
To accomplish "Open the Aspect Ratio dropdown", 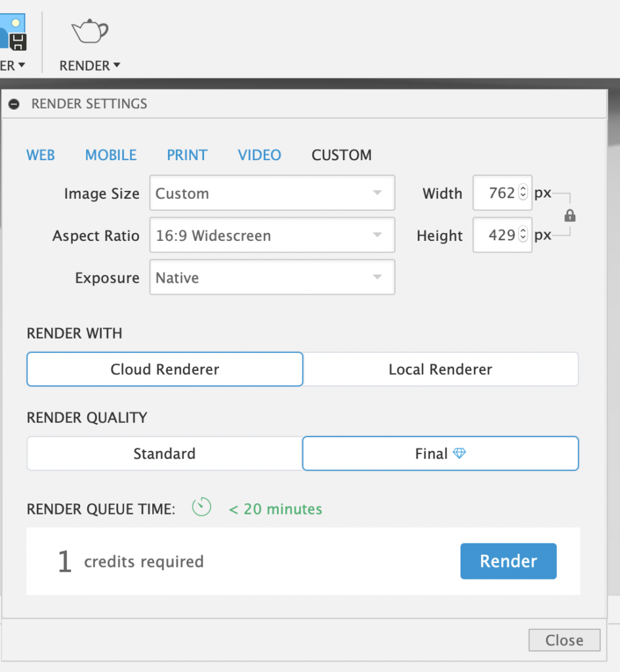I will tap(272, 236).
